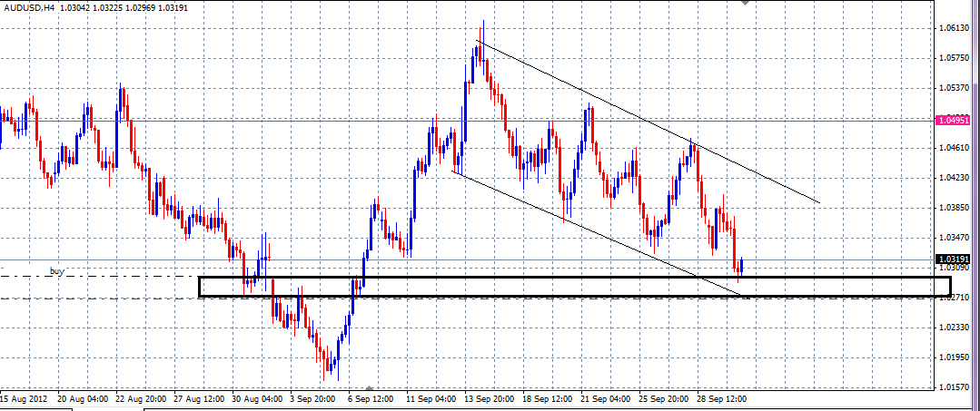Image resolution: width=980 pixels, height=411 pixels.
Task: Click the latest blue candle at right
Action: (742, 266)
